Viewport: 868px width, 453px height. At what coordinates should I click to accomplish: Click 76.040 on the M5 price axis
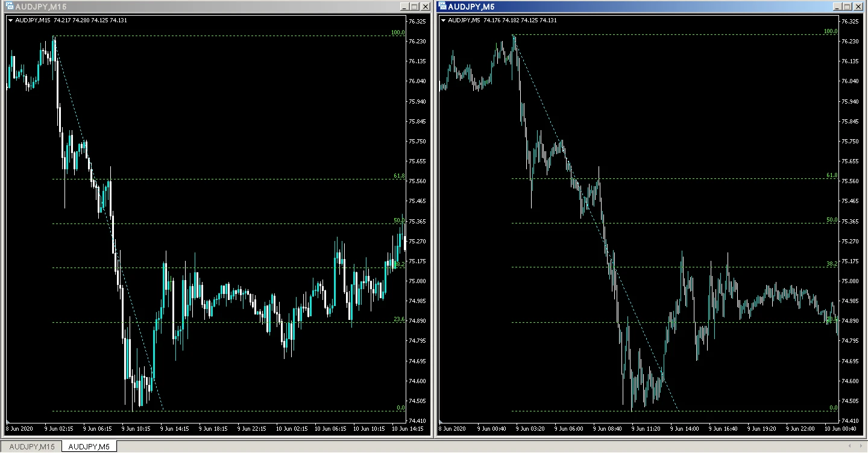pos(849,81)
